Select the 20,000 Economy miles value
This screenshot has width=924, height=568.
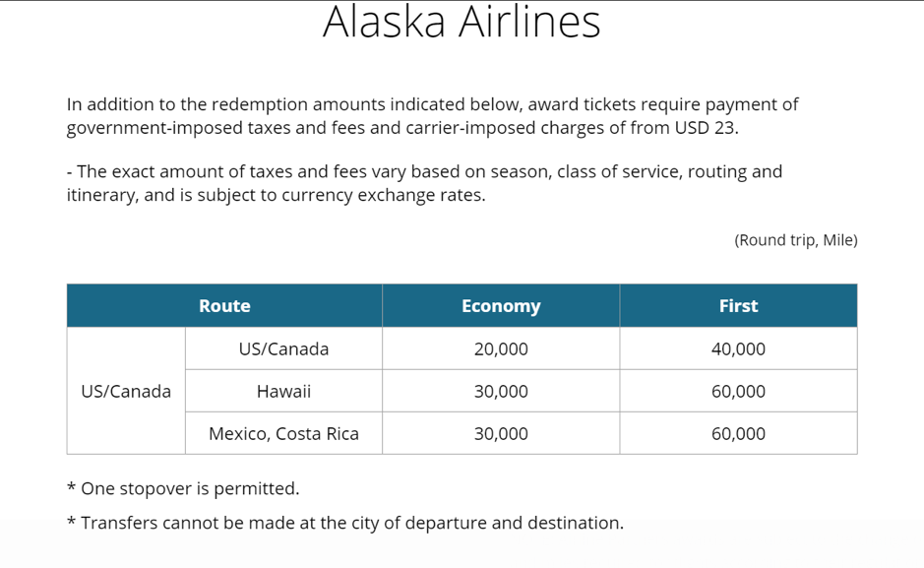501,349
